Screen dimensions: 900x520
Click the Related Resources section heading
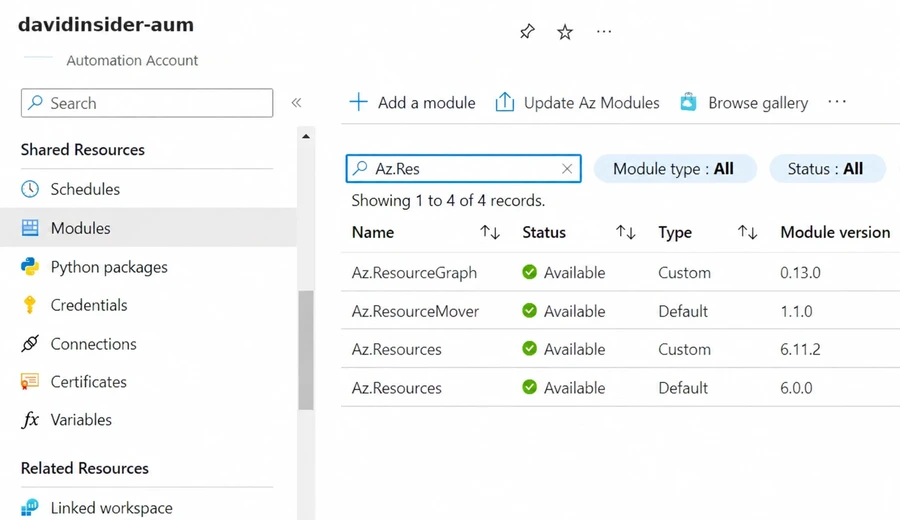pos(84,468)
